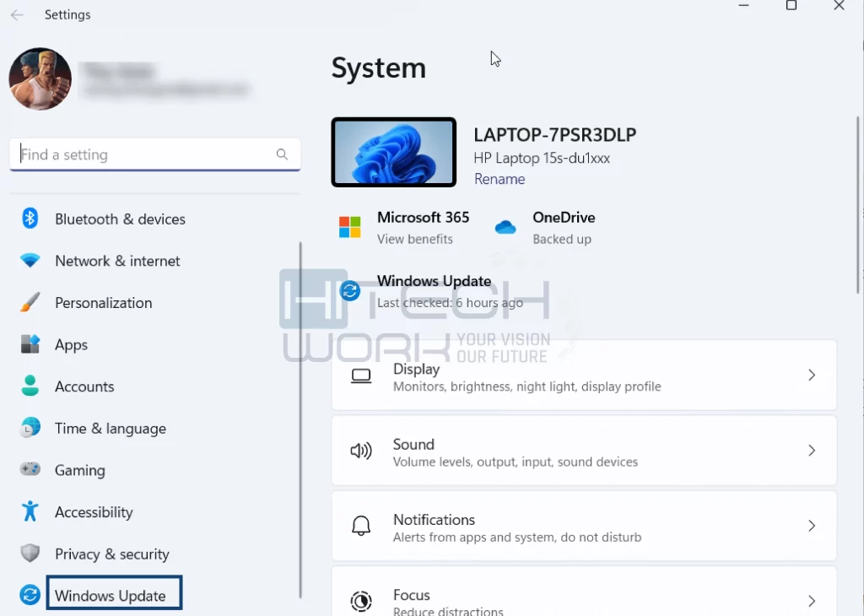
Task: Click the Wi-Fi icon next to Network & internet
Action: click(x=30, y=260)
